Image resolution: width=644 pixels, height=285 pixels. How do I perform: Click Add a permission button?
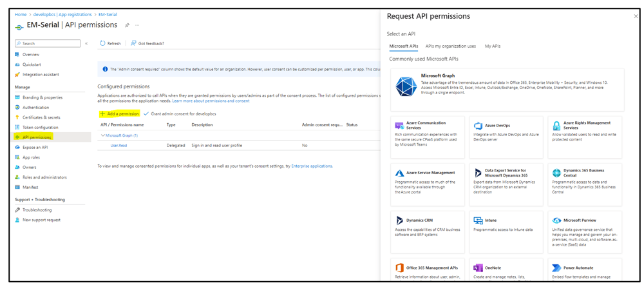(x=119, y=113)
